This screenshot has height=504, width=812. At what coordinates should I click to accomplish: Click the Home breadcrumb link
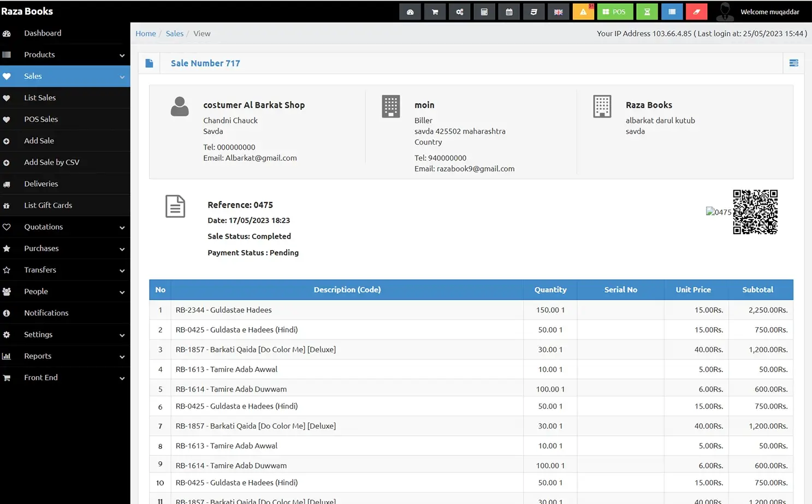pyautogui.click(x=146, y=34)
